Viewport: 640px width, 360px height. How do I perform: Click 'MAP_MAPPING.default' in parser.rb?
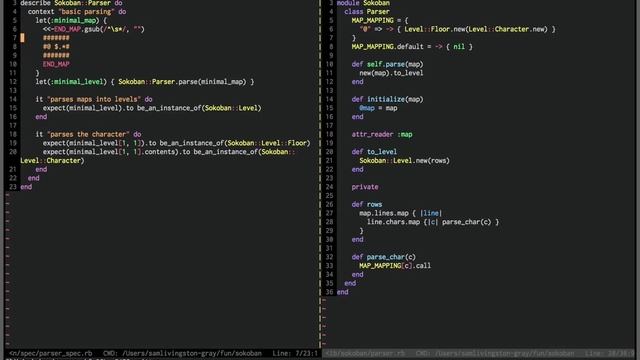[387, 47]
